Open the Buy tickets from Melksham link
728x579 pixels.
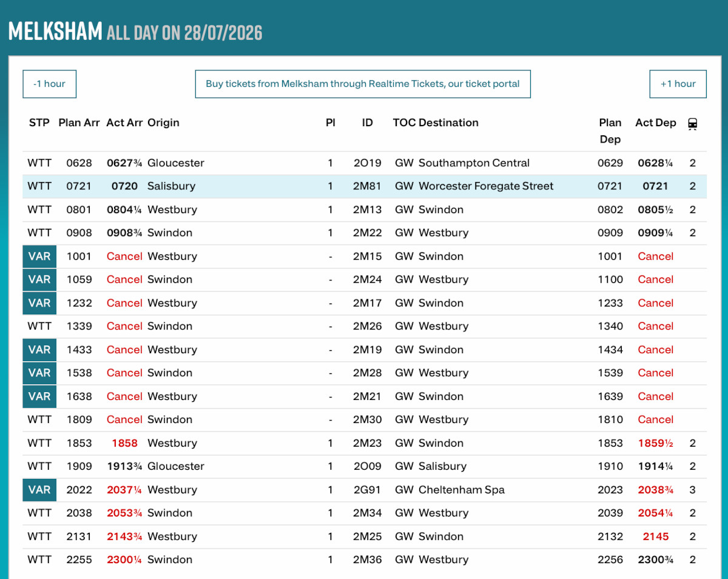[x=363, y=84]
